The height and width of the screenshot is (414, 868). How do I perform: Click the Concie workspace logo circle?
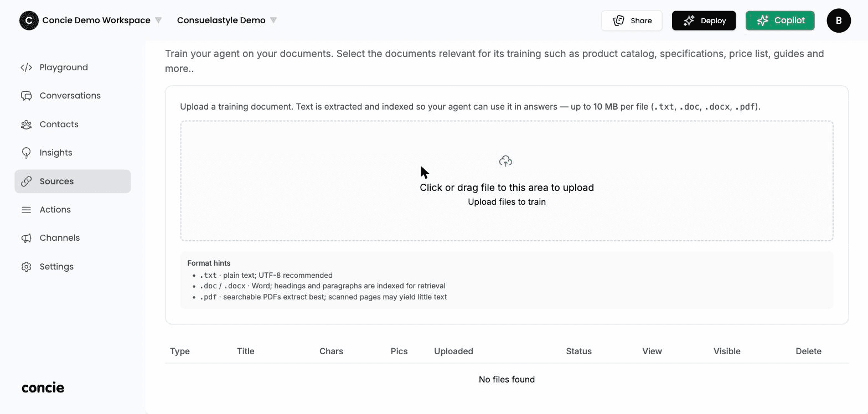(x=29, y=20)
